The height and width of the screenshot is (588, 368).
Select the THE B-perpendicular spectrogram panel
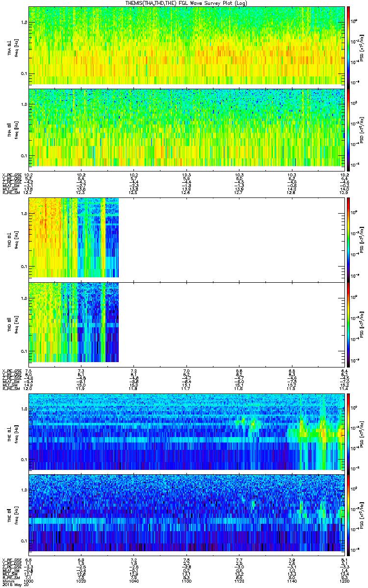(x=187, y=431)
